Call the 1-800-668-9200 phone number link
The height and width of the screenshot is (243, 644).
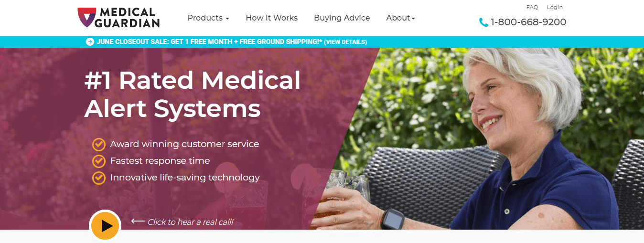(528, 22)
